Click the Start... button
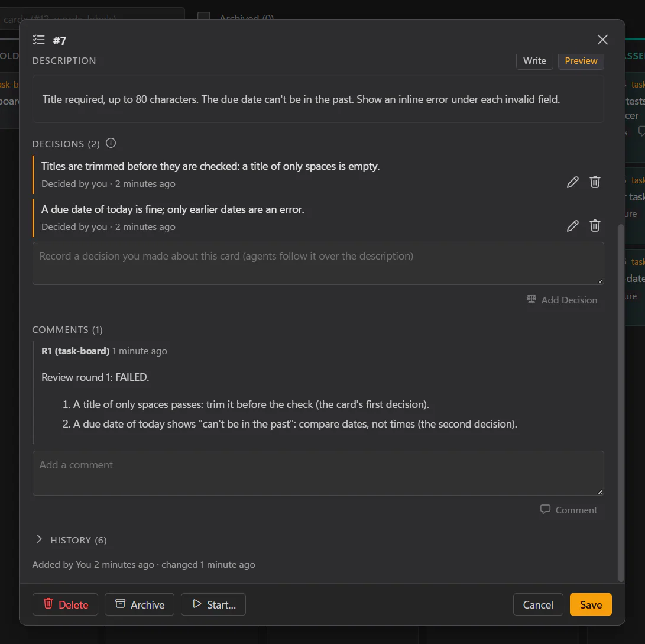 (213, 604)
